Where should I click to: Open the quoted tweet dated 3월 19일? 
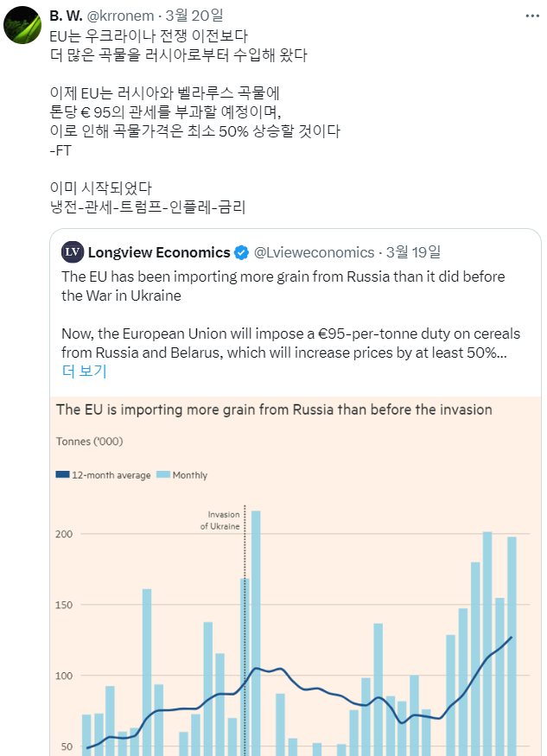click(x=413, y=252)
